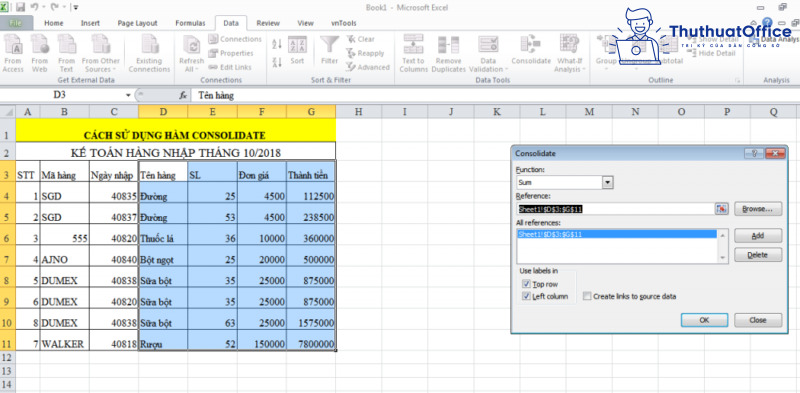
Task: Click the scroll up arrow of All references list
Action: [722, 234]
